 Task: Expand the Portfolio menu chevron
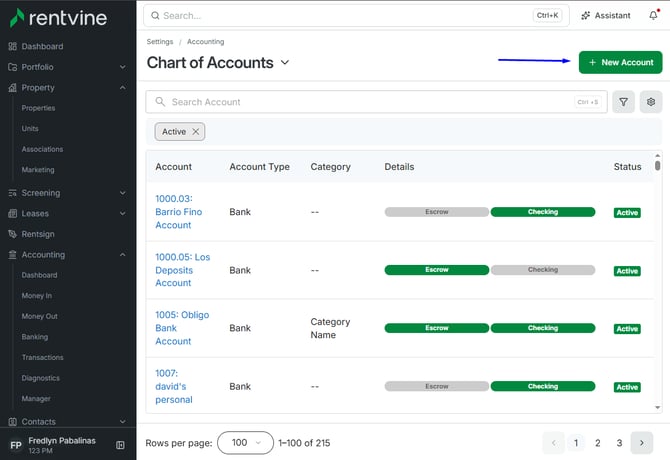click(x=123, y=67)
